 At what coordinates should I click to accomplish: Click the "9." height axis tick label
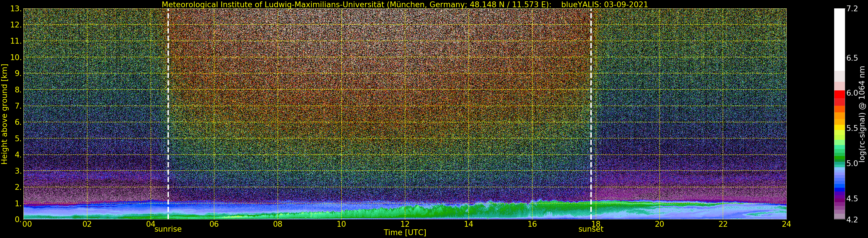[x=18, y=74]
